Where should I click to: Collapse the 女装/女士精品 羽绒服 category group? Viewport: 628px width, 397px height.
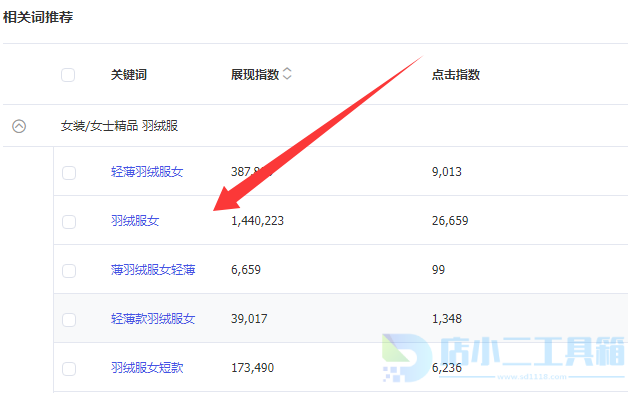19,126
